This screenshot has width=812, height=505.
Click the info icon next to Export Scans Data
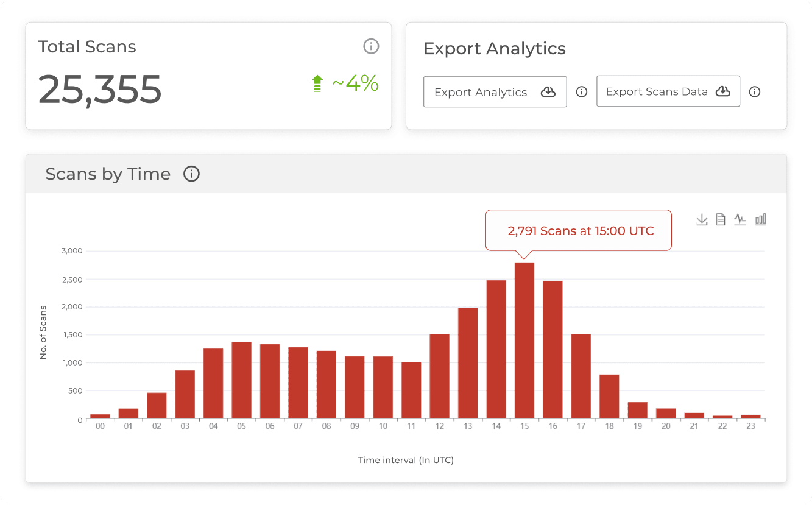(755, 92)
